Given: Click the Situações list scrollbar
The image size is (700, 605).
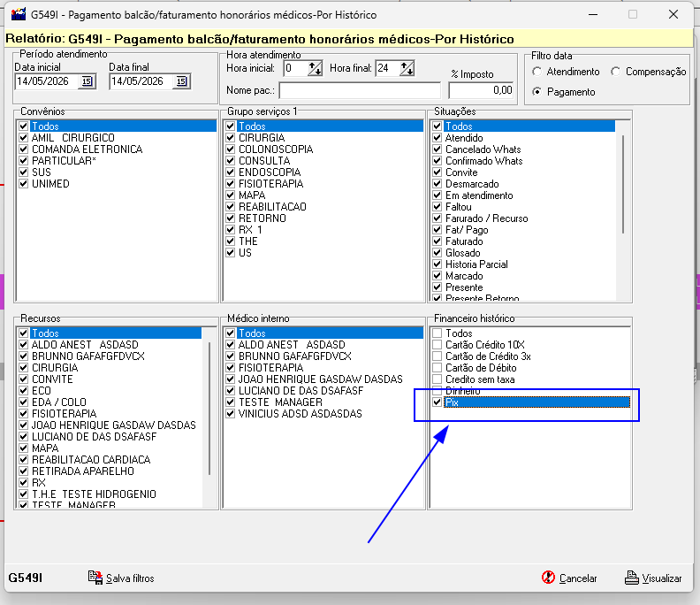Looking at the screenshot, I should [623, 184].
